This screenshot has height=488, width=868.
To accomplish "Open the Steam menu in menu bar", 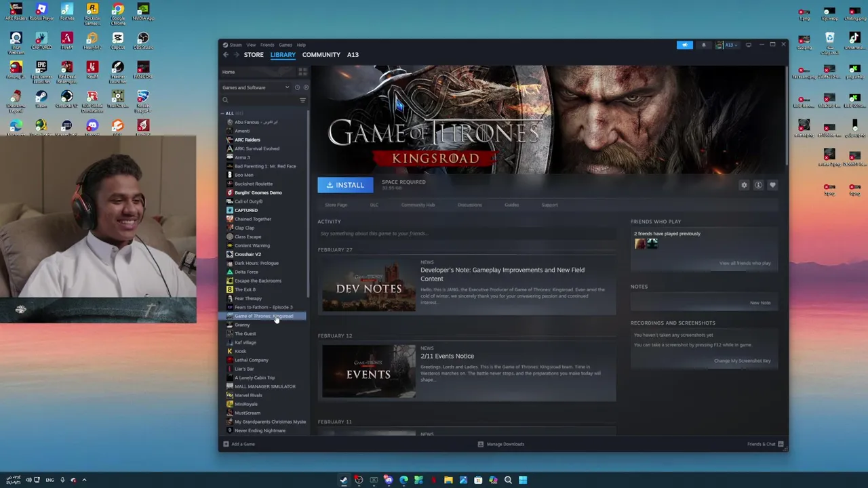I will pos(235,45).
